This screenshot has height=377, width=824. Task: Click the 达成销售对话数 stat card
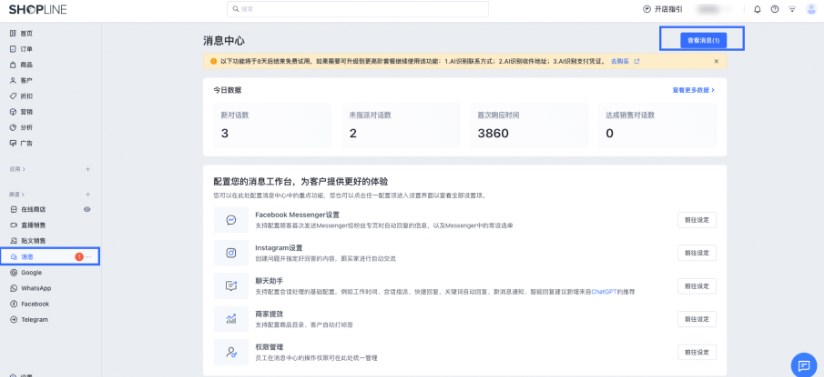(x=657, y=125)
